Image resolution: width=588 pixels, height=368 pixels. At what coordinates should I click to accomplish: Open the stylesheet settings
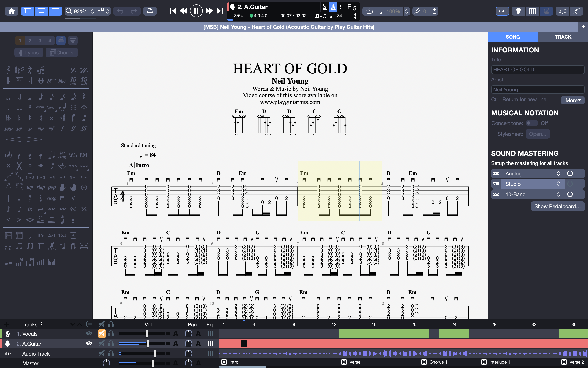[537, 134]
